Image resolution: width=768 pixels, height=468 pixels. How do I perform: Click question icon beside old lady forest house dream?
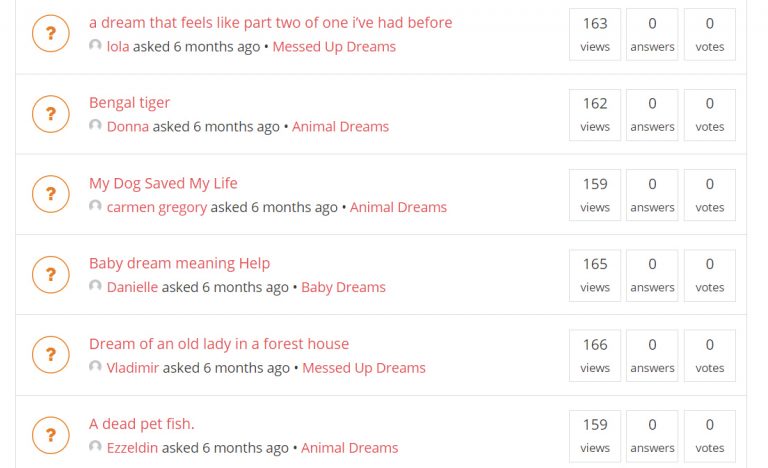(50, 354)
